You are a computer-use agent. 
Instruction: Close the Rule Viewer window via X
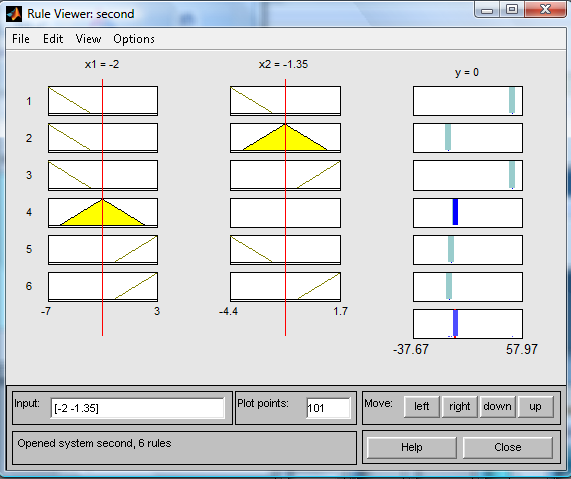[x=545, y=10]
